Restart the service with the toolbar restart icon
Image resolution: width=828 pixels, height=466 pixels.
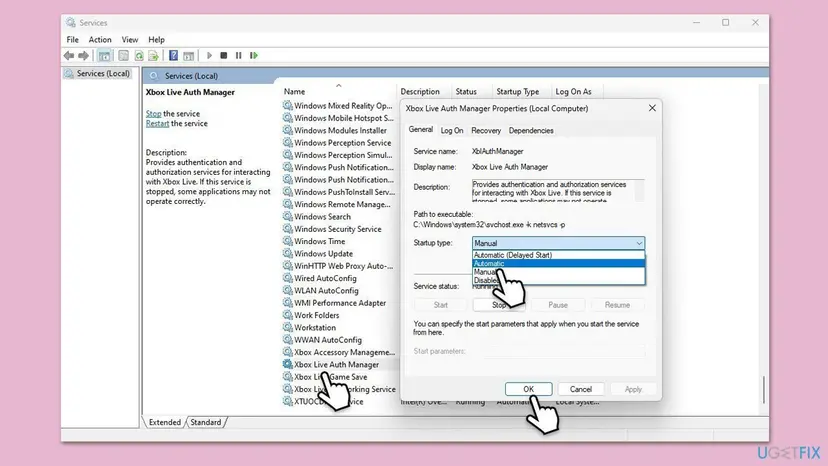[254, 55]
